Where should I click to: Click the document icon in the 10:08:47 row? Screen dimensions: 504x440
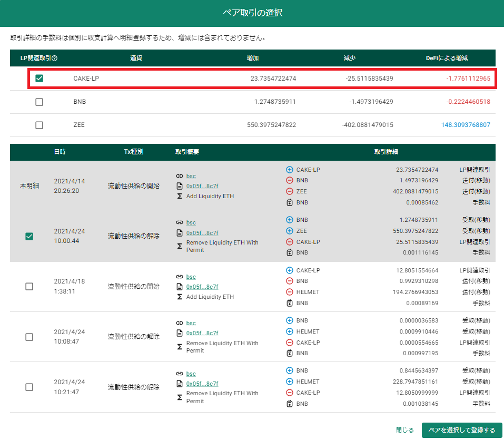click(x=180, y=333)
